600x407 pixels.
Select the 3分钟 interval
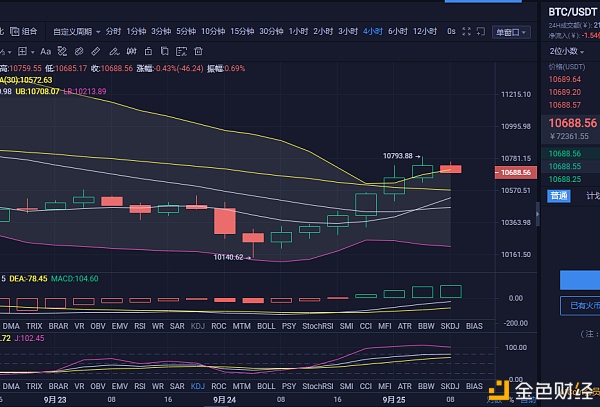tap(161, 31)
